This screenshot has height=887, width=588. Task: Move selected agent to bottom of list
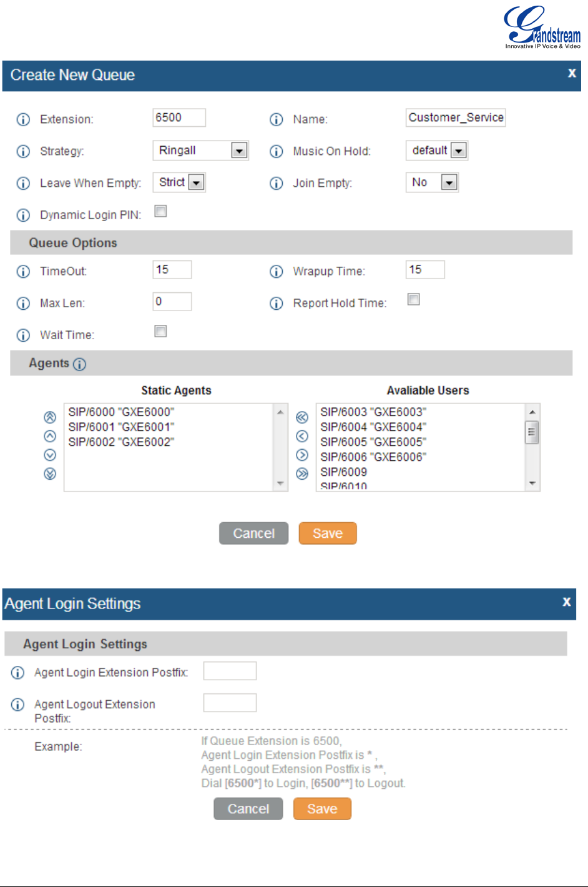click(50, 474)
